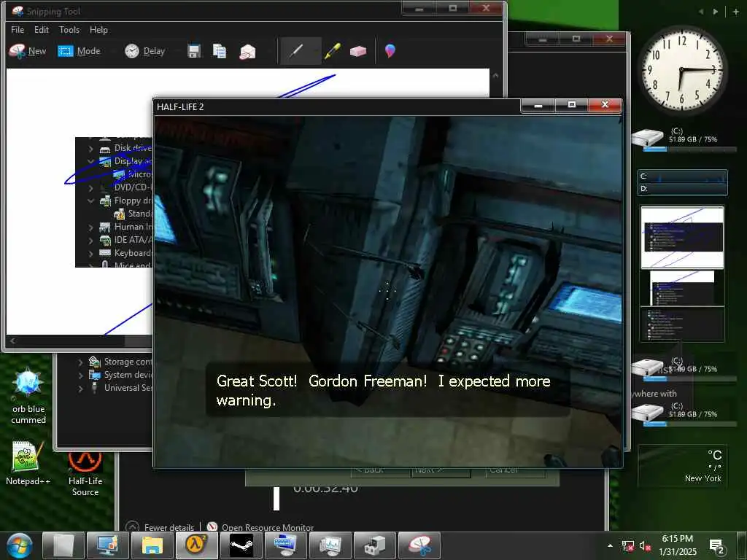The image size is (747, 560).
Task: Open the Device Manager taskbar button
Action: [x=375, y=545]
